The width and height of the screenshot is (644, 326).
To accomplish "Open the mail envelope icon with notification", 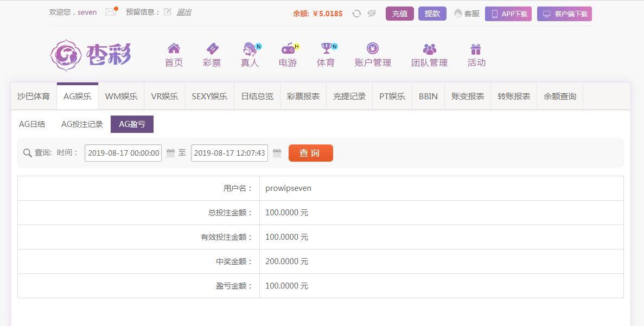I will 111,11.
